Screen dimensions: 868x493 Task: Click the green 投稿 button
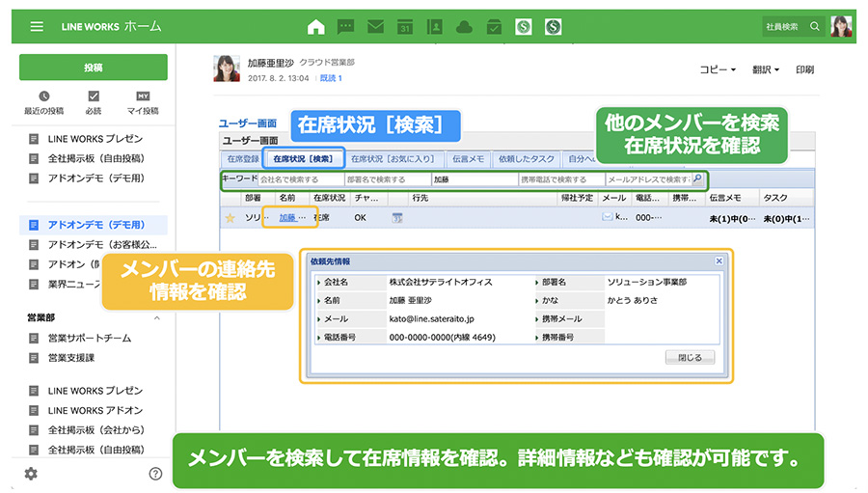93,67
